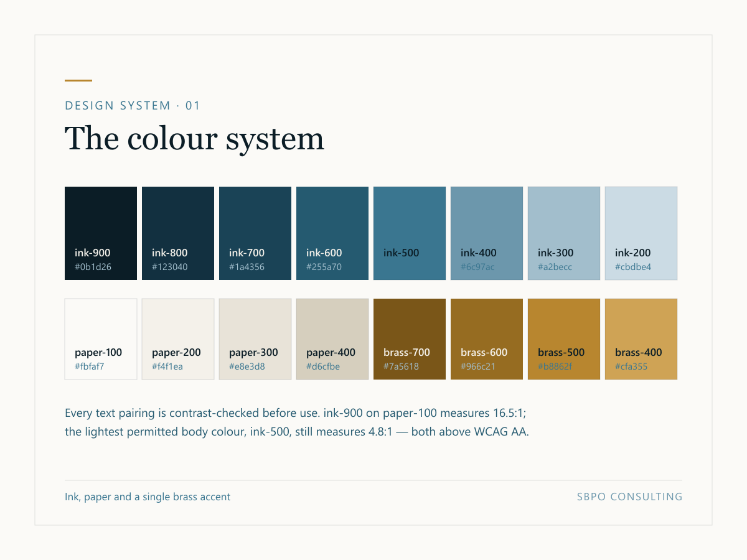Click the hex value #f4f1ea
The width and height of the screenshot is (747, 560).
[x=167, y=366]
